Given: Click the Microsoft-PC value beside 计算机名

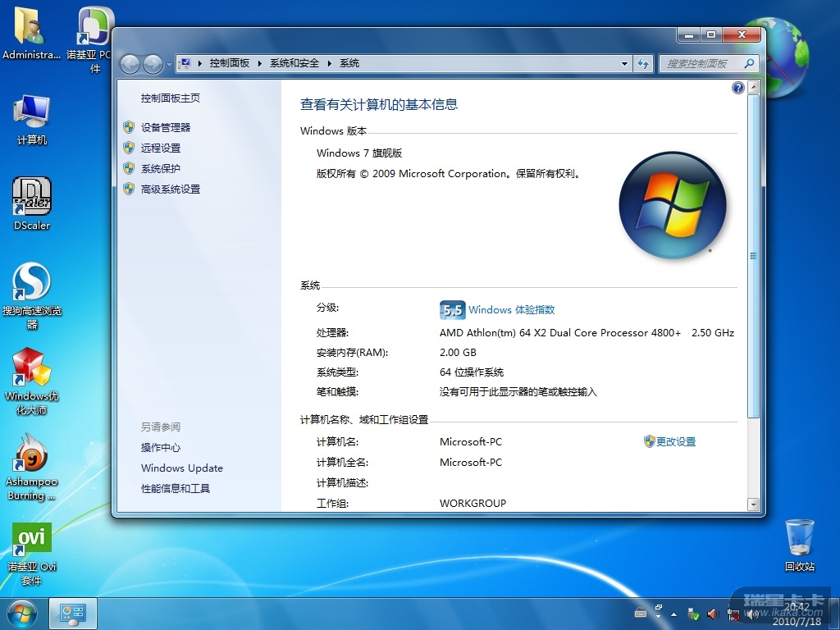Looking at the screenshot, I should [471, 442].
